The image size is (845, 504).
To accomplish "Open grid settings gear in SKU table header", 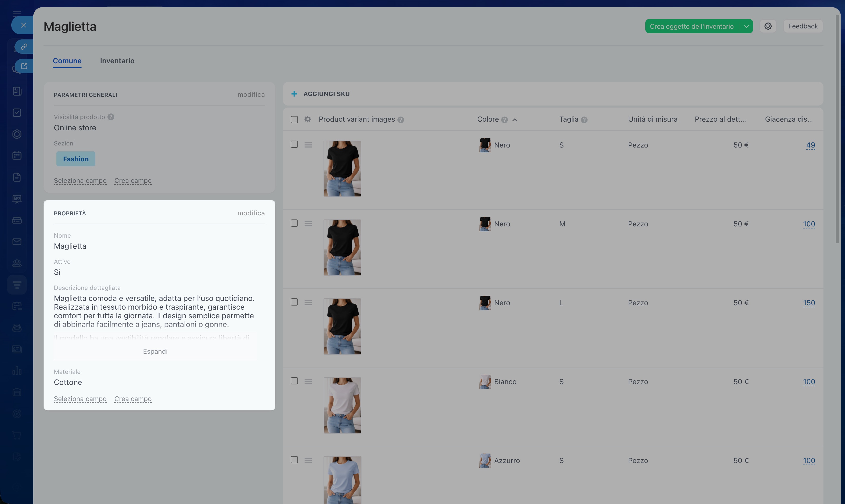I will 308,119.
